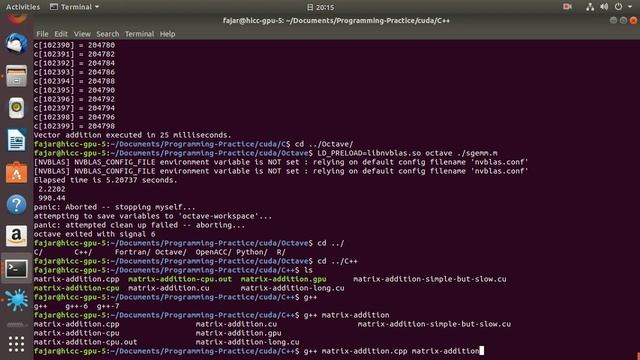Show Applications grid button
Screen dimensions: 640x360
pyautogui.click(x=16, y=344)
